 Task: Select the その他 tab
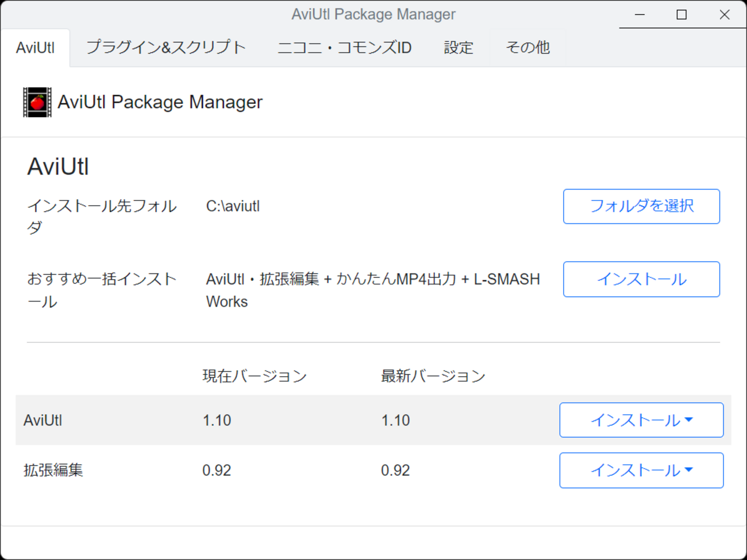coord(527,48)
